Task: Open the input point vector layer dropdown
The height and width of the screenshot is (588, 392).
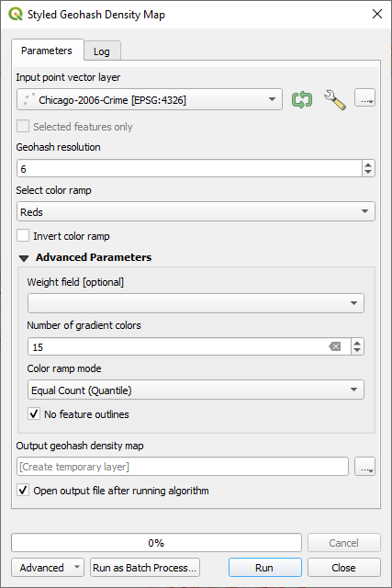Action: click(150, 100)
